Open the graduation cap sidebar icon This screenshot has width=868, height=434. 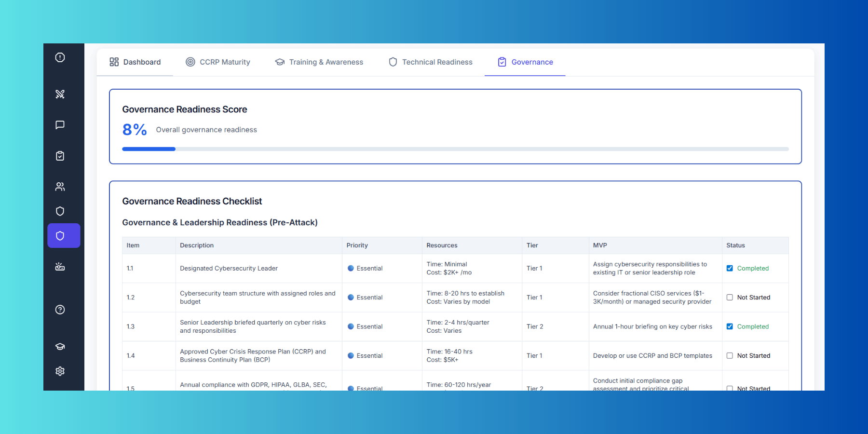pos(60,346)
